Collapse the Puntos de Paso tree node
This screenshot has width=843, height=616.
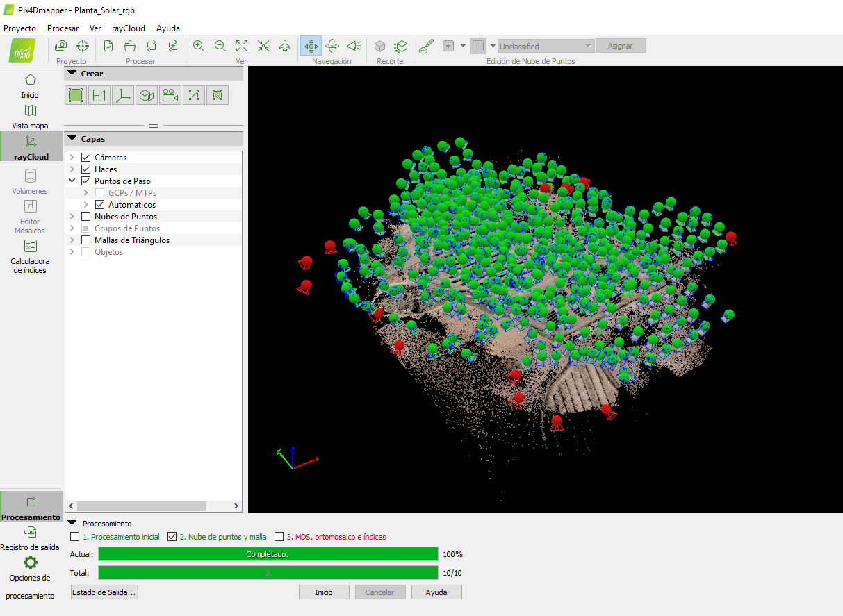coord(72,181)
